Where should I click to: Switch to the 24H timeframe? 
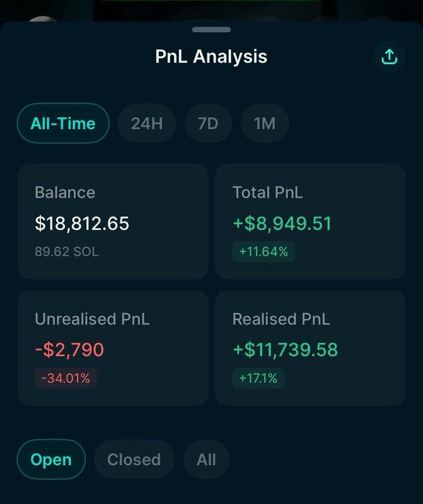(147, 123)
